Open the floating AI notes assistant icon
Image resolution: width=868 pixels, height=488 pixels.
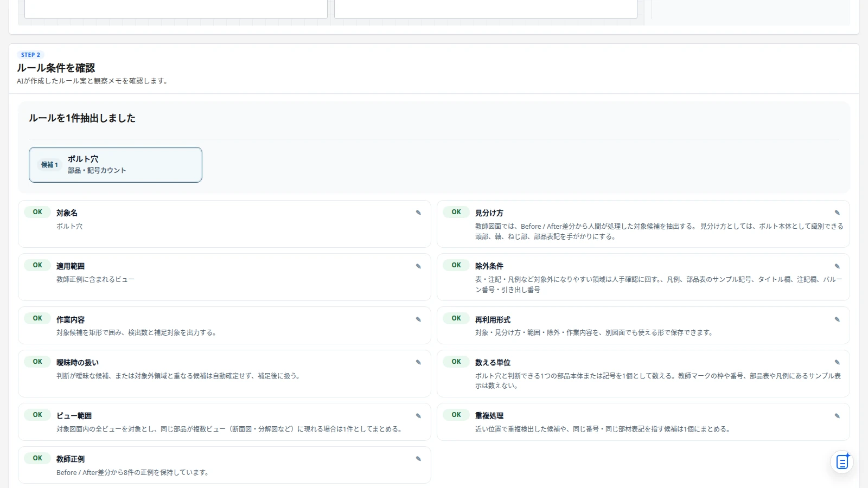pos(842,462)
